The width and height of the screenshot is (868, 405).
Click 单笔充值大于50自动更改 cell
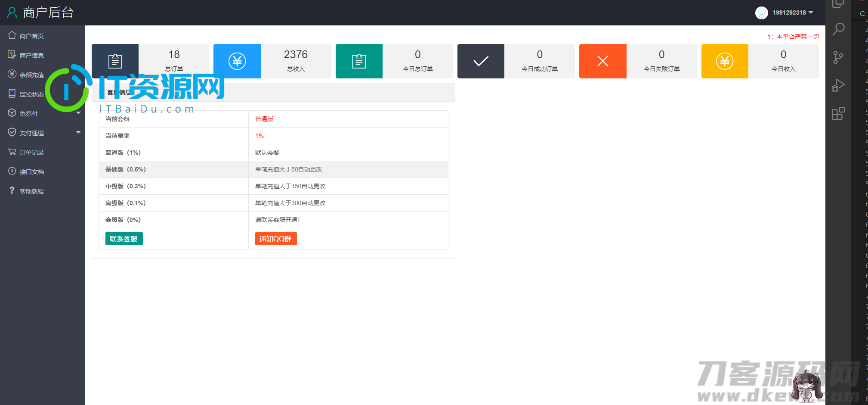pyautogui.click(x=289, y=169)
